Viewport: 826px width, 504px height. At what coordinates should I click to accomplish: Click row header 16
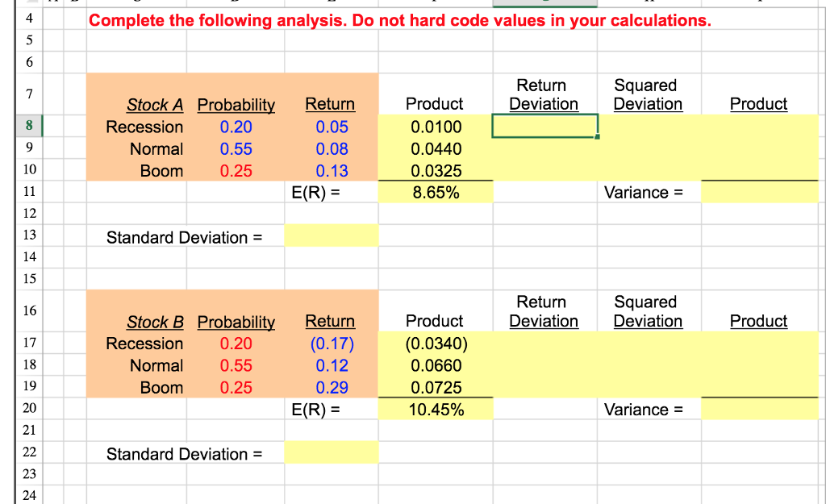click(x=28, y=310)
